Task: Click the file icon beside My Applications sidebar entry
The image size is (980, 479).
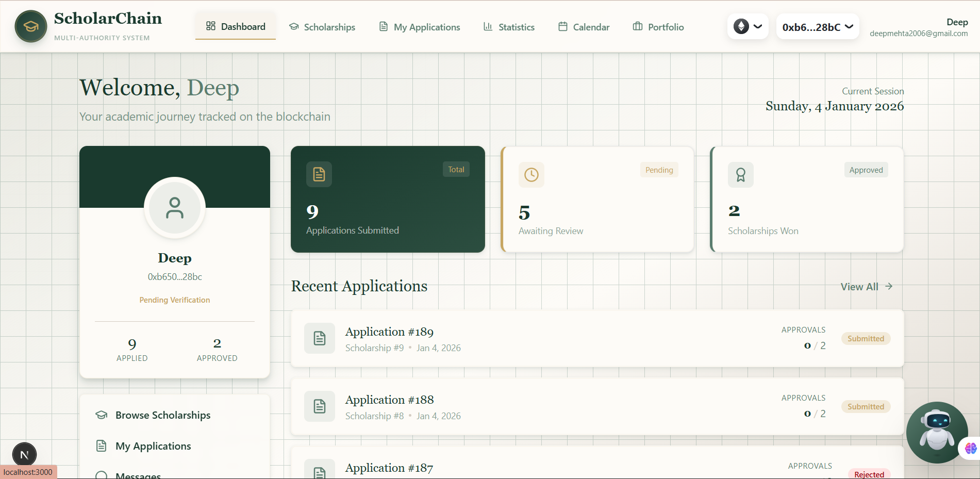Action: tap(101, 445)
